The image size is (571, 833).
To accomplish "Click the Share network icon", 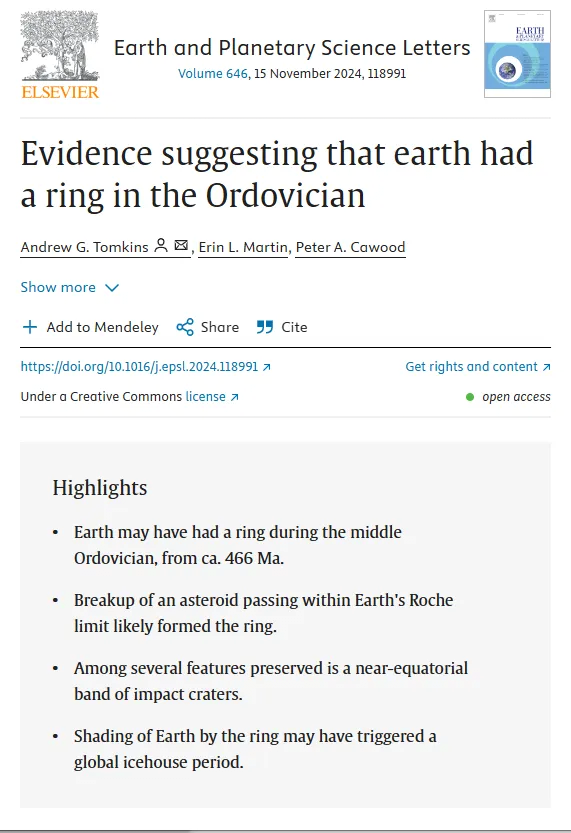I will point(185,327).
